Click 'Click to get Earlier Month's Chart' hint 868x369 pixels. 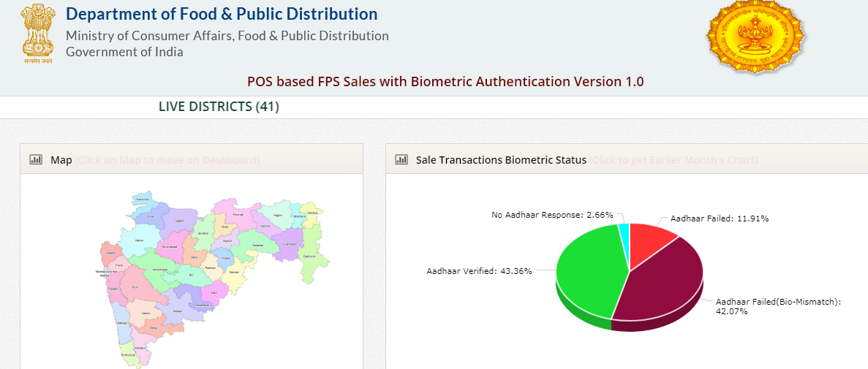pyautogui.click(x=673, y=160)
